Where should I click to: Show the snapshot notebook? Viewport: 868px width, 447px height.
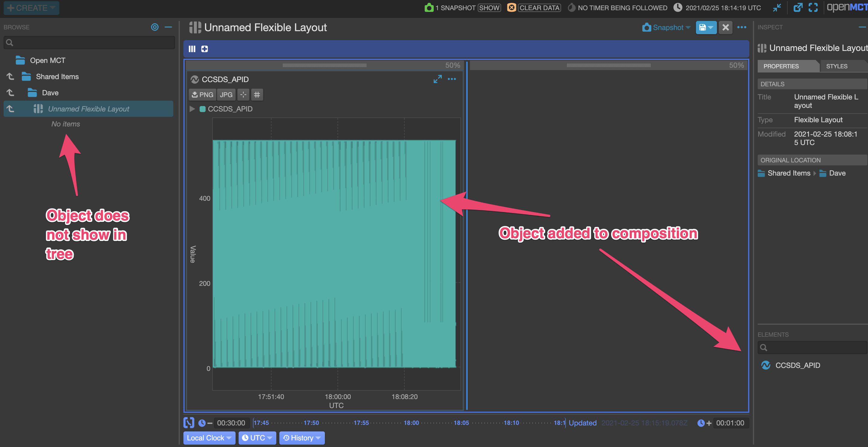[x=489, y=8]
